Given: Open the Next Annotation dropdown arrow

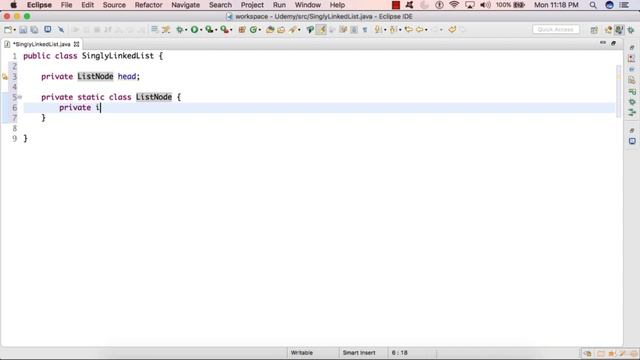Looking at the screenshot, I should point(385,30).
